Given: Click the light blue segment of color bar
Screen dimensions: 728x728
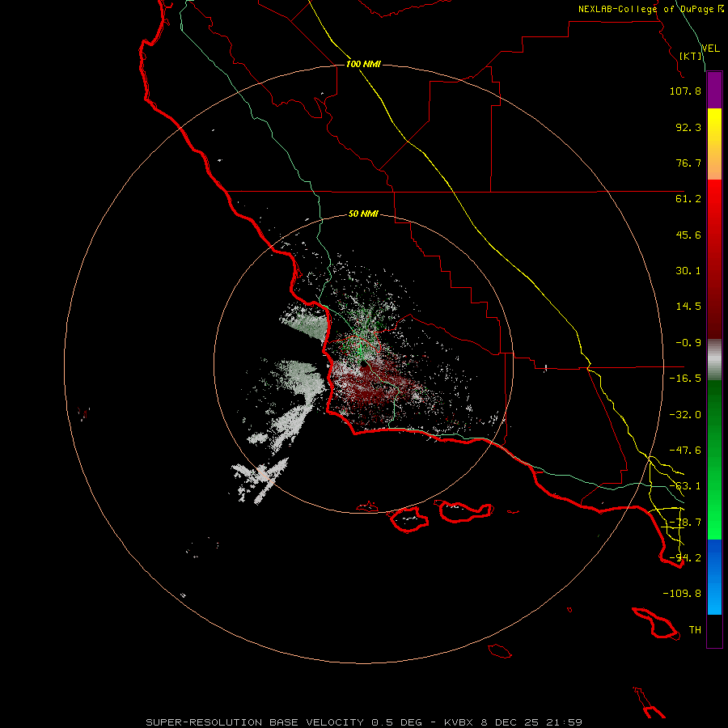Looking at the screenshot, I should click(x=714, y=599).
